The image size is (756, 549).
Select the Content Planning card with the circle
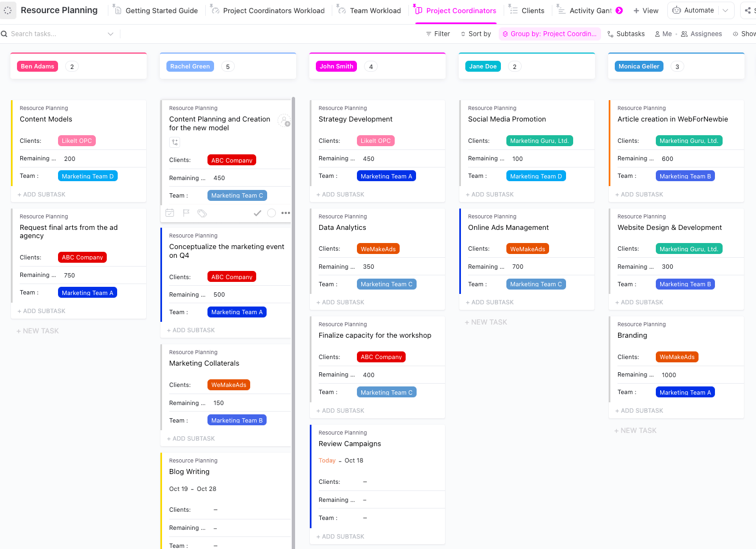pyautogui.click(x=272, y=213)
